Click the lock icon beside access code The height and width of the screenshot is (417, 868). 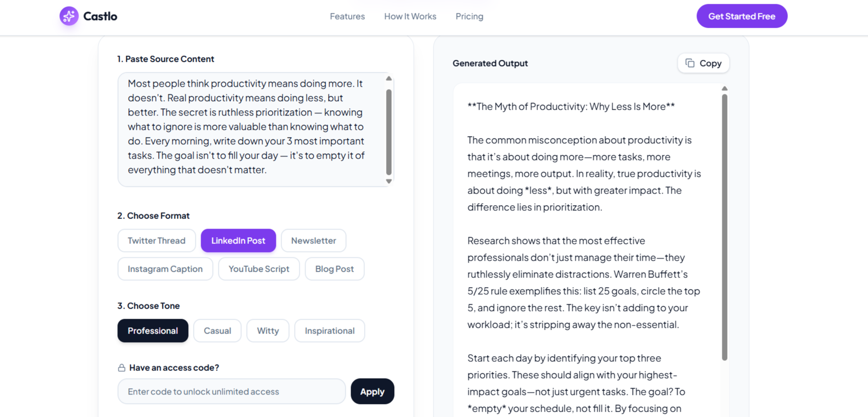pos(122,368)
